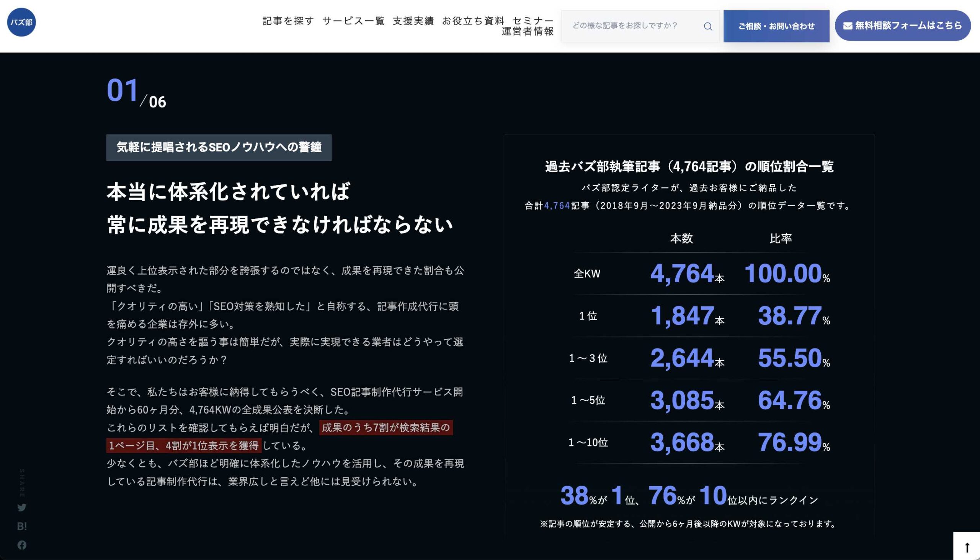This screenshot has width=980, height=560.
Task: Open セミナー menu item
Action: click(x=533, y=21)
